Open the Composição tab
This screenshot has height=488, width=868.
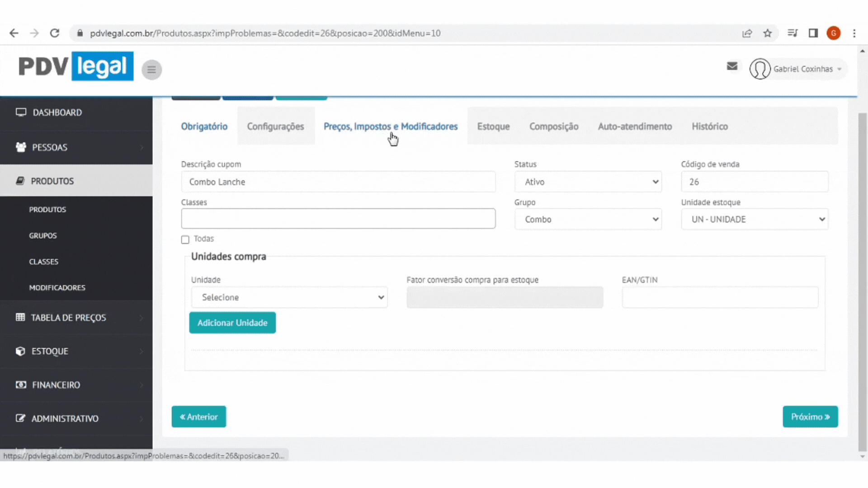[553, 127]
